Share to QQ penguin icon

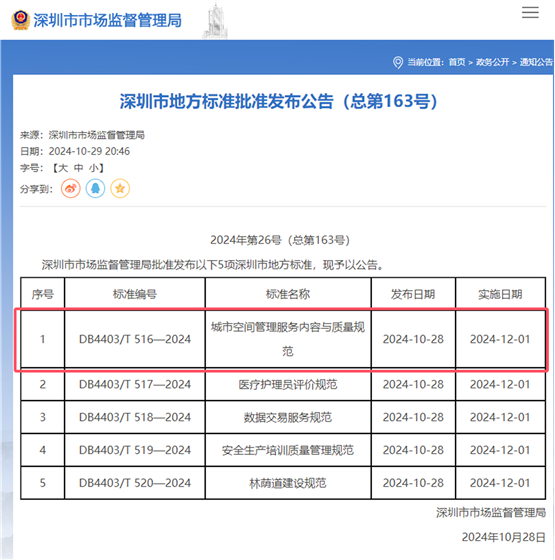[x=95, y=188]
